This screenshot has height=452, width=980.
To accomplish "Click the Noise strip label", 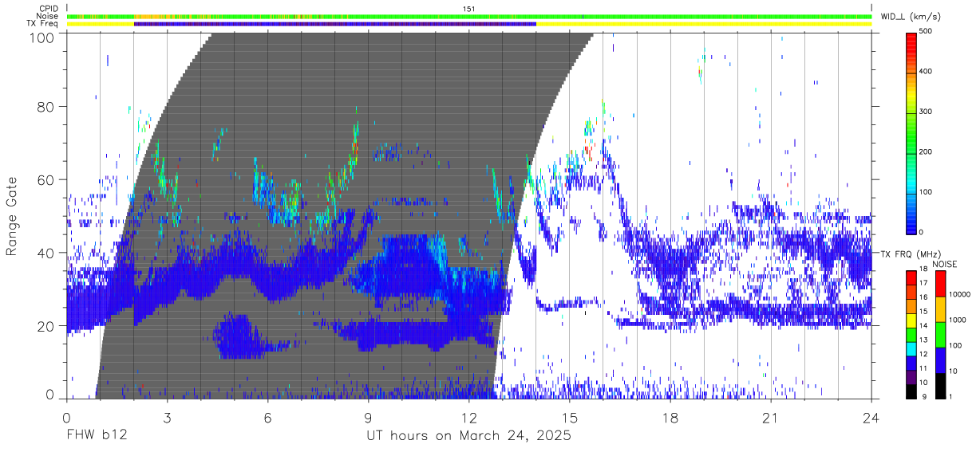I will 47,16.
